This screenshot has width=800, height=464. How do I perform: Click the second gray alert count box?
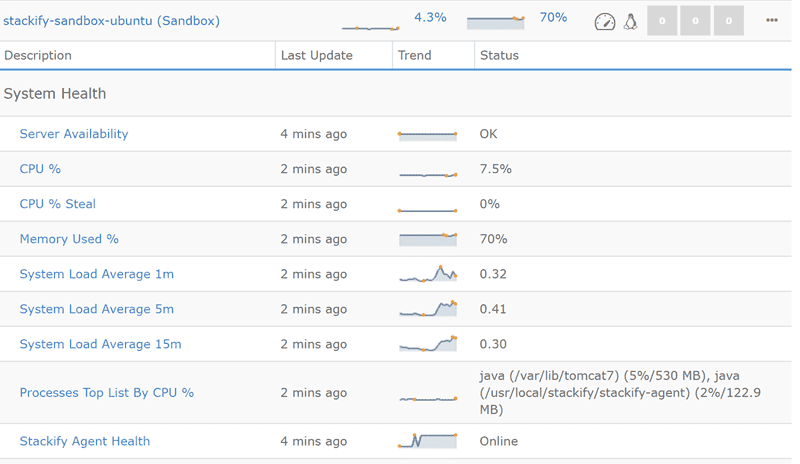coord(695,21)
